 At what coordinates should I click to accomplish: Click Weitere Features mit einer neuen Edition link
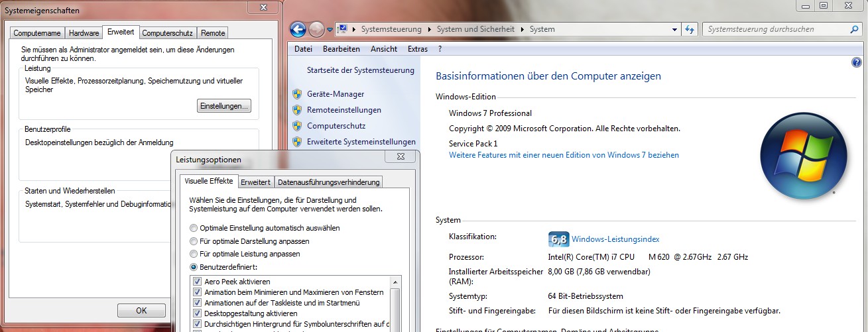point(564,155)
